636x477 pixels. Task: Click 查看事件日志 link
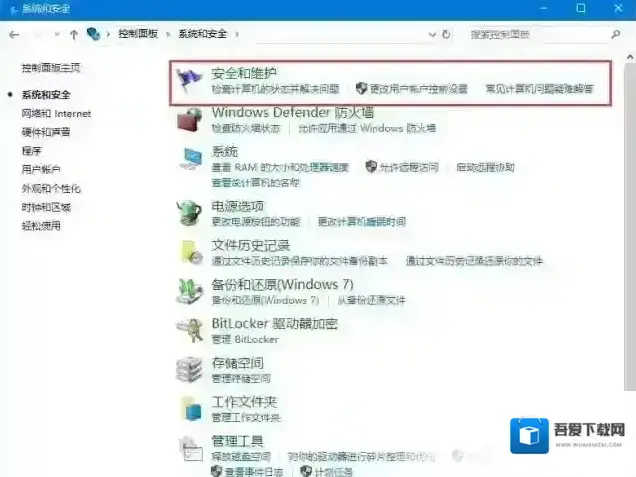point(254,472)
